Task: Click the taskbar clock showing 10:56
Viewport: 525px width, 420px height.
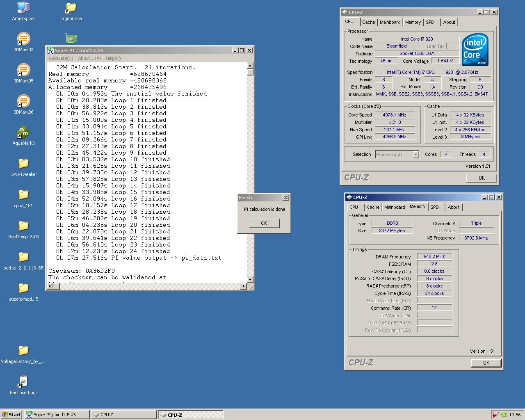Action: click(x=514, y=415)
